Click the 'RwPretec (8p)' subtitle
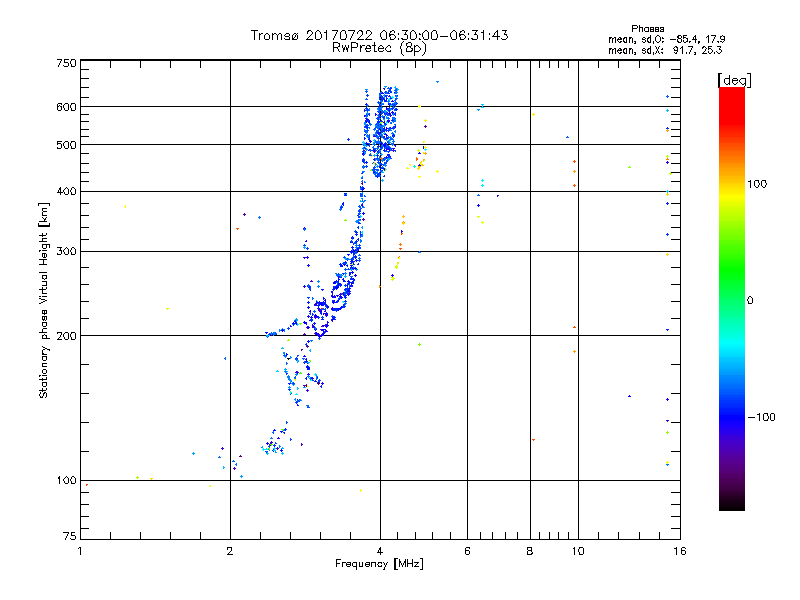The width and height of the screenshot is (800, 600). [x=379, y=48]
